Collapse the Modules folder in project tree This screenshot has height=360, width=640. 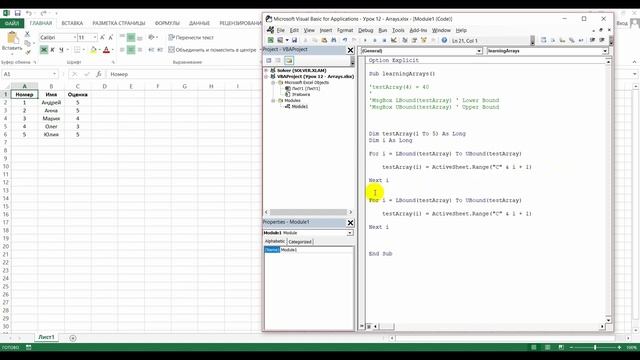[x=273, y=100]
